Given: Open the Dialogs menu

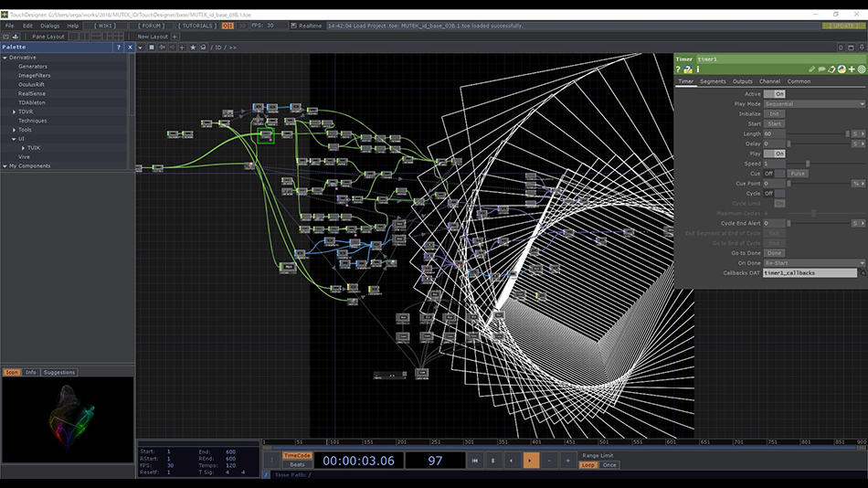Looking at the screenshot, I should pyautogui.click(x=49, y=26).
